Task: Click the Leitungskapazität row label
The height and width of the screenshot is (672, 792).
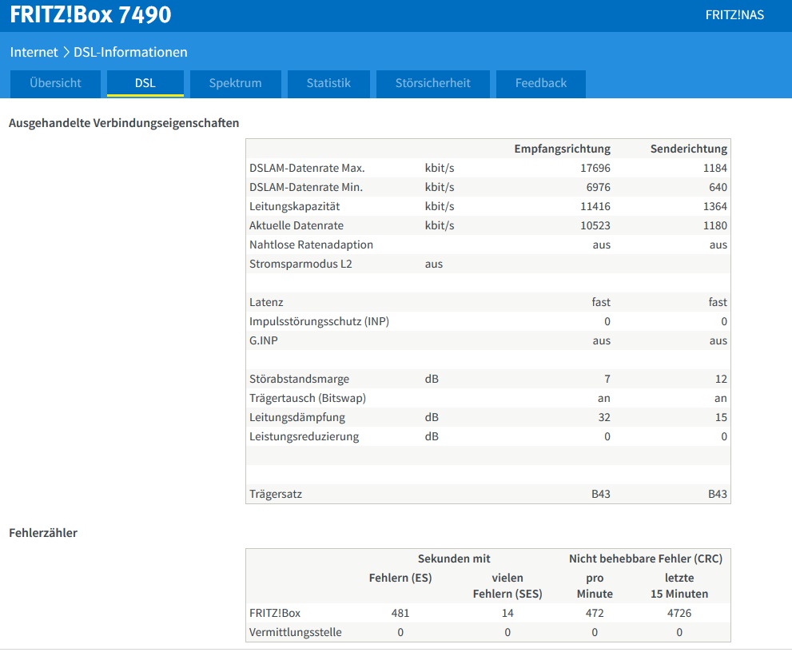Action: pos(294,206)
